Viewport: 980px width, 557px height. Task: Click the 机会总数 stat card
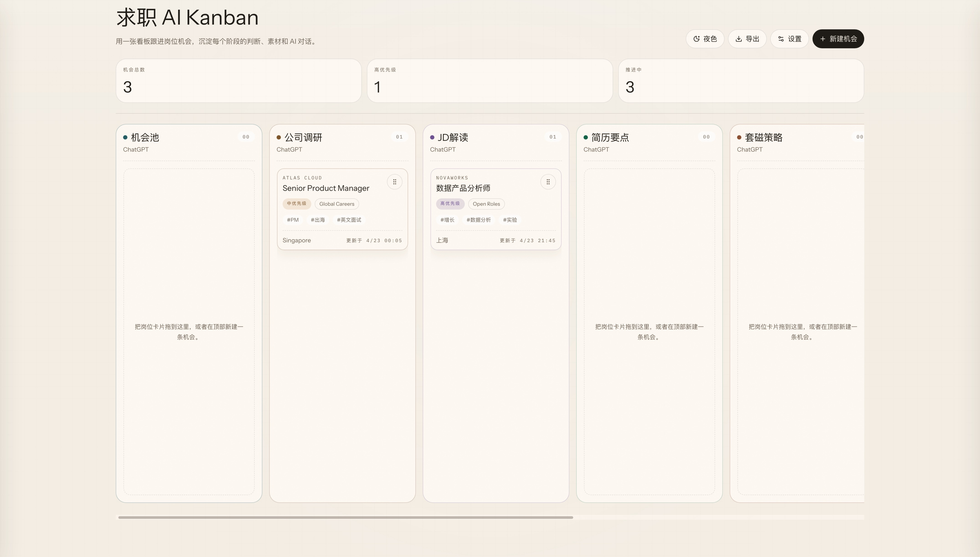click(x=239, y=81)
